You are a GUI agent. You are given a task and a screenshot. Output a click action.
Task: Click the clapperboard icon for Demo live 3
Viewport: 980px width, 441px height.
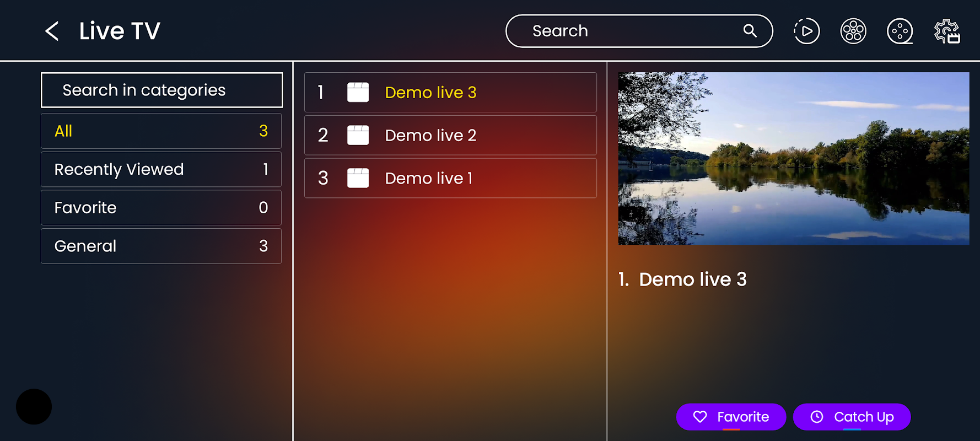pyautogui.click(x=358, y=92)
